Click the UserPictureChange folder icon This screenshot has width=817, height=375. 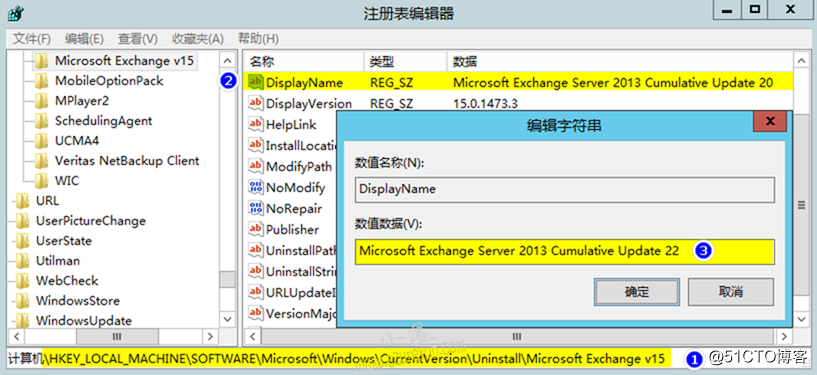[23, 221]
